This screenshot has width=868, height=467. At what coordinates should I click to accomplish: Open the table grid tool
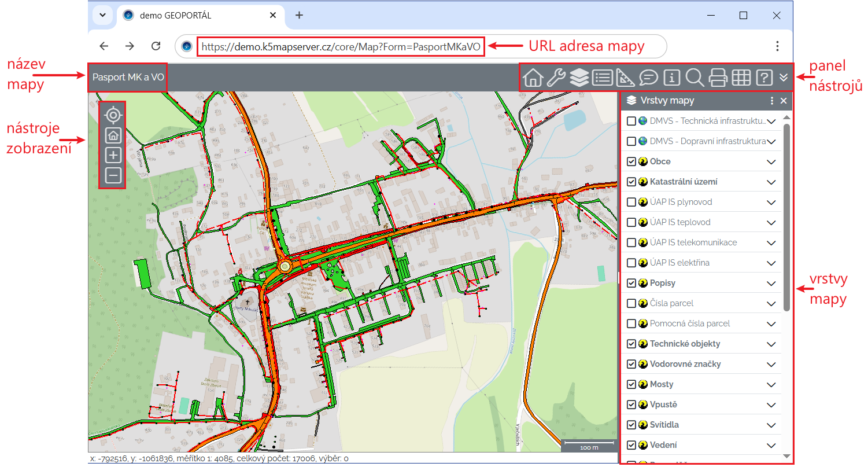pos(741,78)
